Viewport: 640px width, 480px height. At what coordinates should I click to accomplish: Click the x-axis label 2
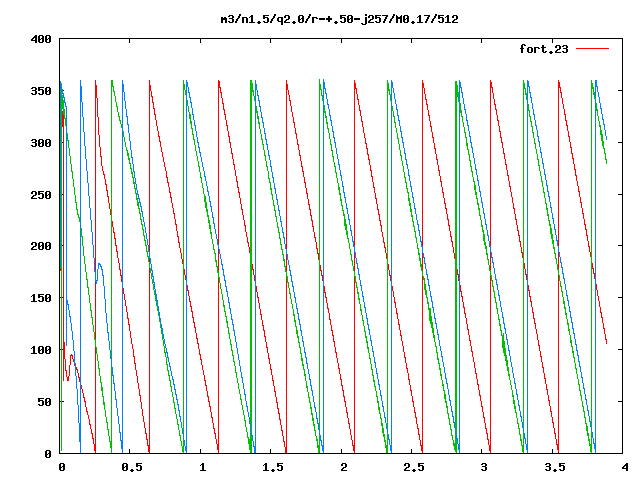point(343,467)
